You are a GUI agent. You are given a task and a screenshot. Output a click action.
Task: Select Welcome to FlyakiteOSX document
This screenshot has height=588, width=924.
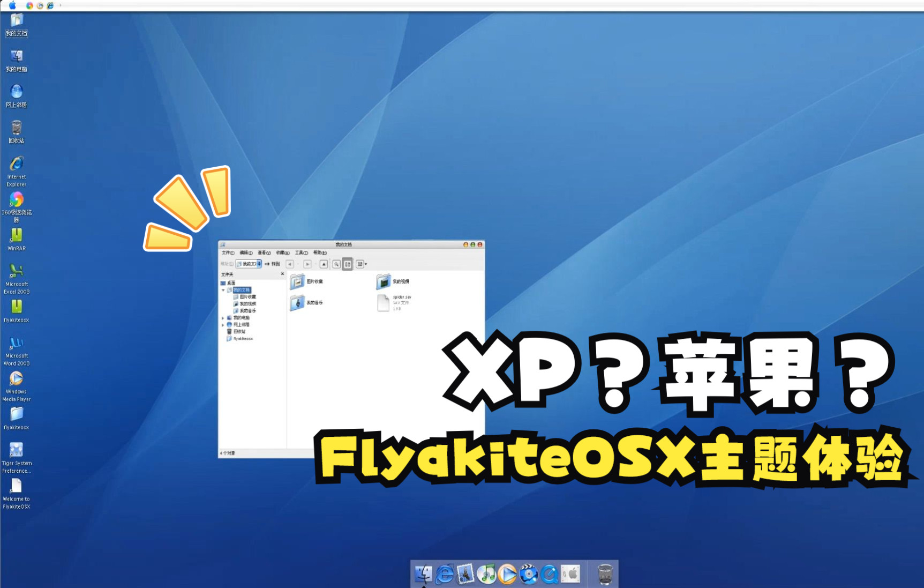click(17, 494)
